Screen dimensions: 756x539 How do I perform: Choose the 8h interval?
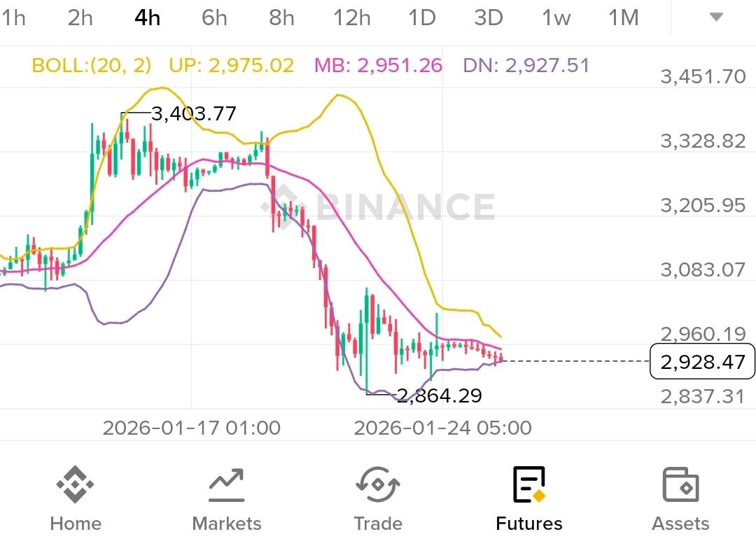click(x=282, y=17)
